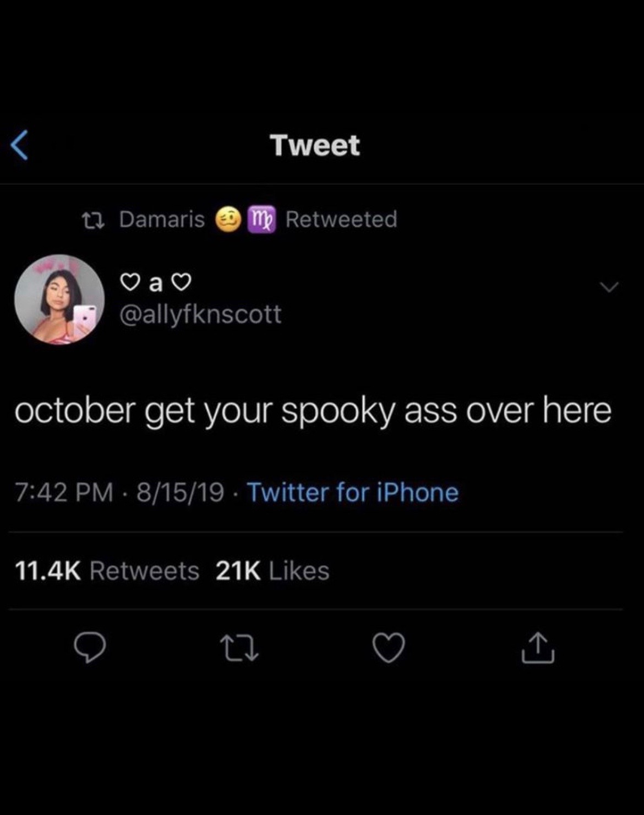Select the tweet text about october
The image size is (644, 815).
pyautogui.click(x=313, y=412)
